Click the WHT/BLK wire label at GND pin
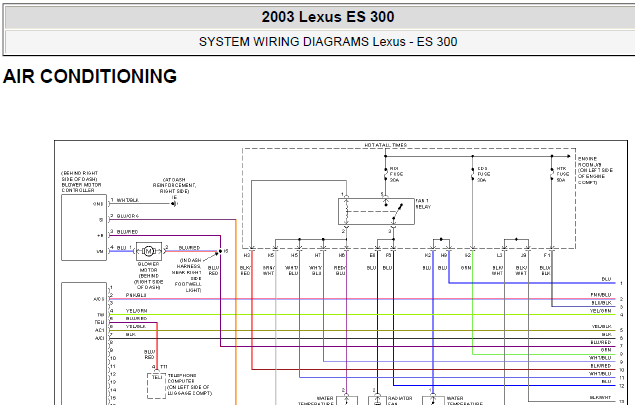Viewport: 635px width, 405px height. (x=127, y=200)
